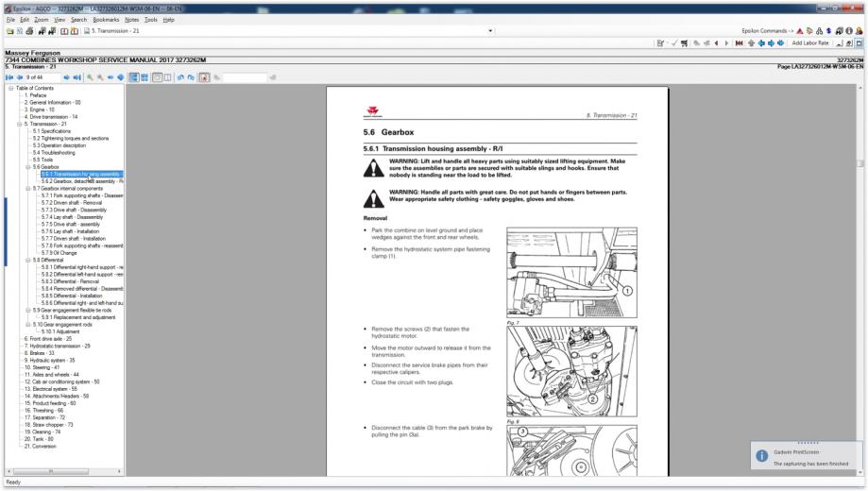Toggle the PDF bookmark pane icon

204,77
